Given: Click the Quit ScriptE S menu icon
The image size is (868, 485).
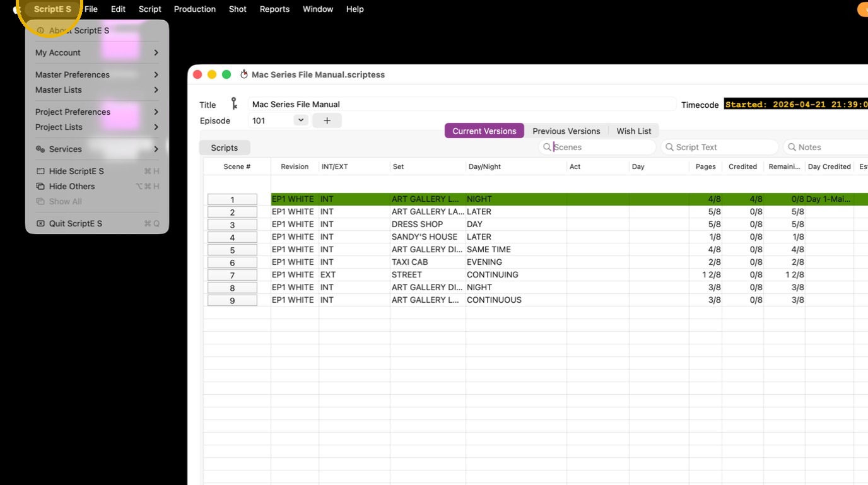Looking at the screenshot, I should pyautogui.click(x=40, y=223).
